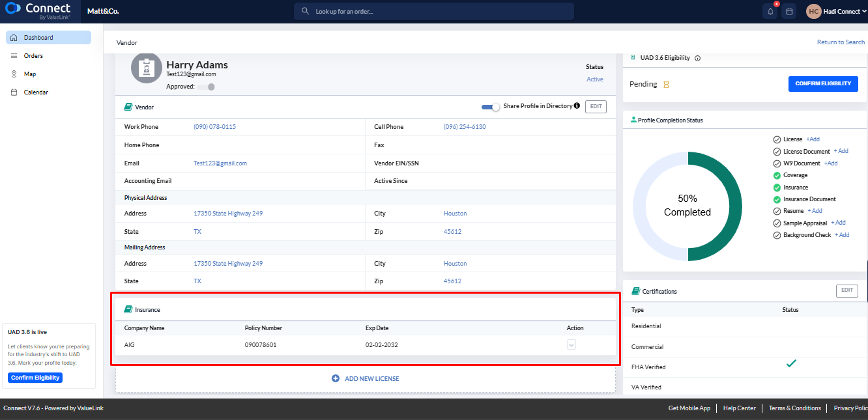Viewport: 868px width, 420px height.
Task: Click Confirm Eligibility in the sidebar banner
Action: tap(36, 378)
